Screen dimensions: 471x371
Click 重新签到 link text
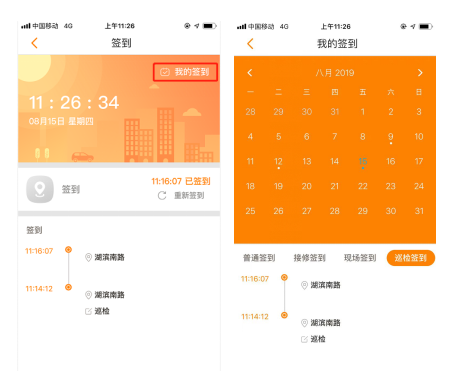tap(189, 196)
